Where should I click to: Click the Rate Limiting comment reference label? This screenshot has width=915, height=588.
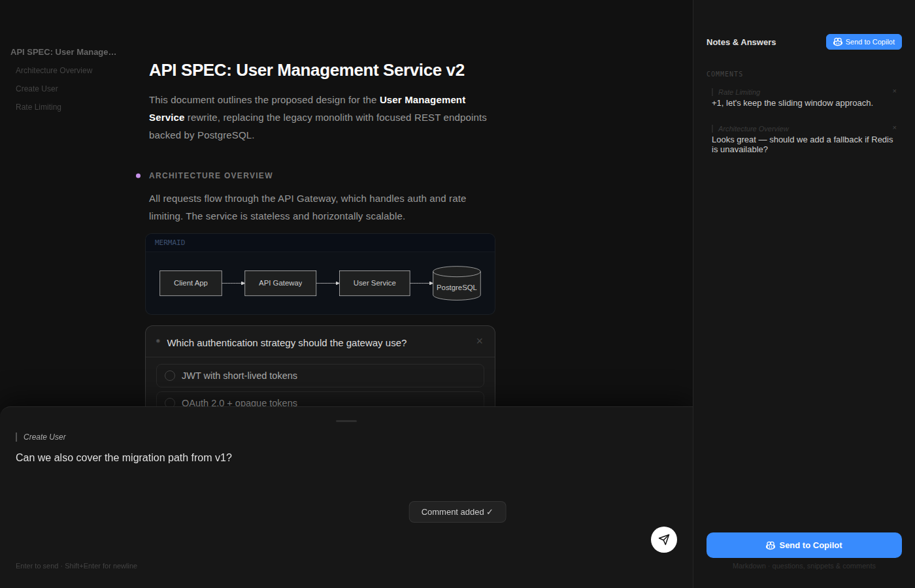[x=739, y=92]
